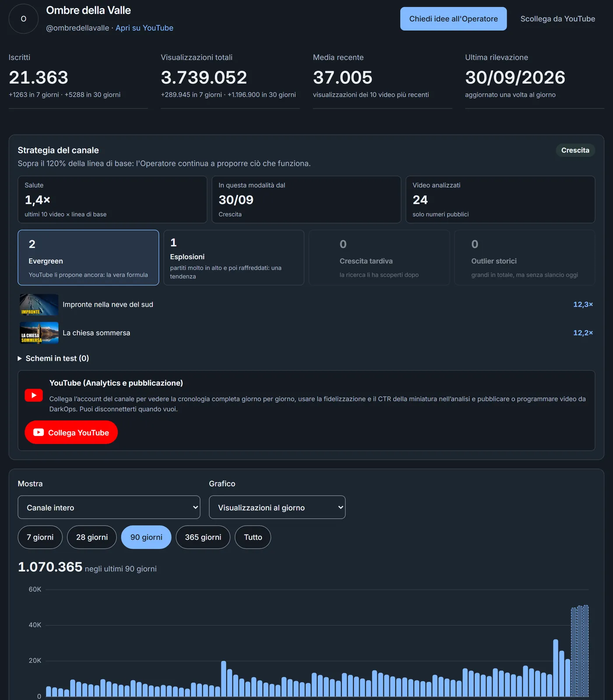
Task: Open the Canale intero dropdown
Action: click(109, 507)
